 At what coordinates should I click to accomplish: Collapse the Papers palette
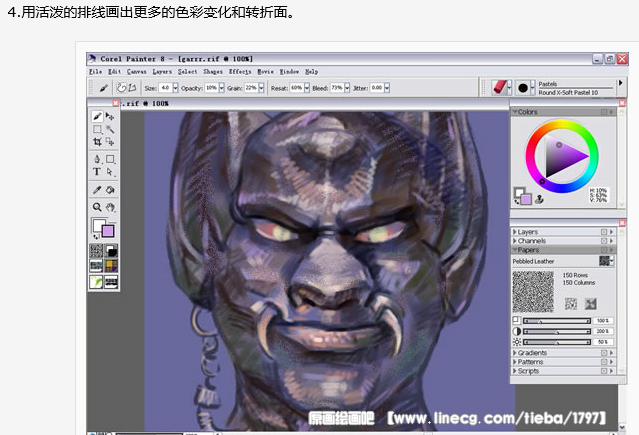[514, 250]
